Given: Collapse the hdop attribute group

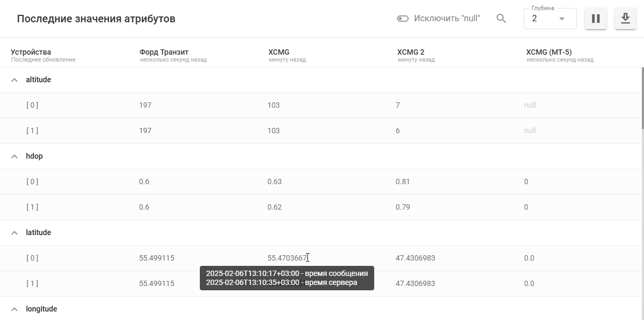Looking at the screenshot, I should (x=15, y=157).
